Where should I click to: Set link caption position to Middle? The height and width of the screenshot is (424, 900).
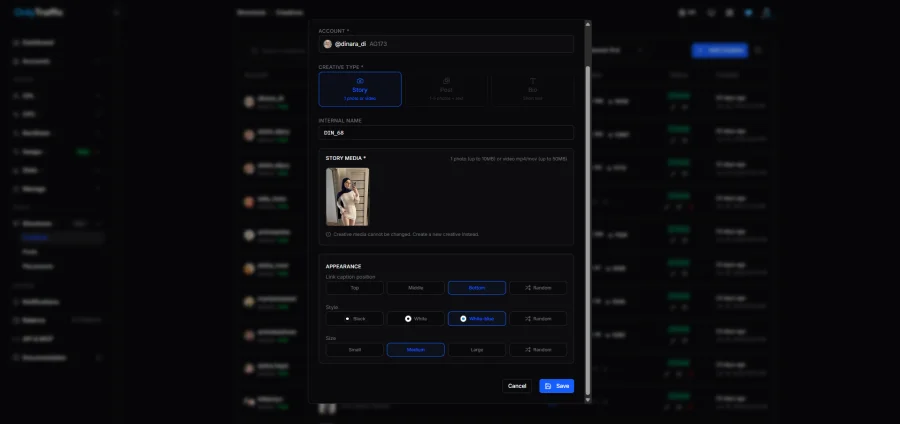tap(416, 288)
